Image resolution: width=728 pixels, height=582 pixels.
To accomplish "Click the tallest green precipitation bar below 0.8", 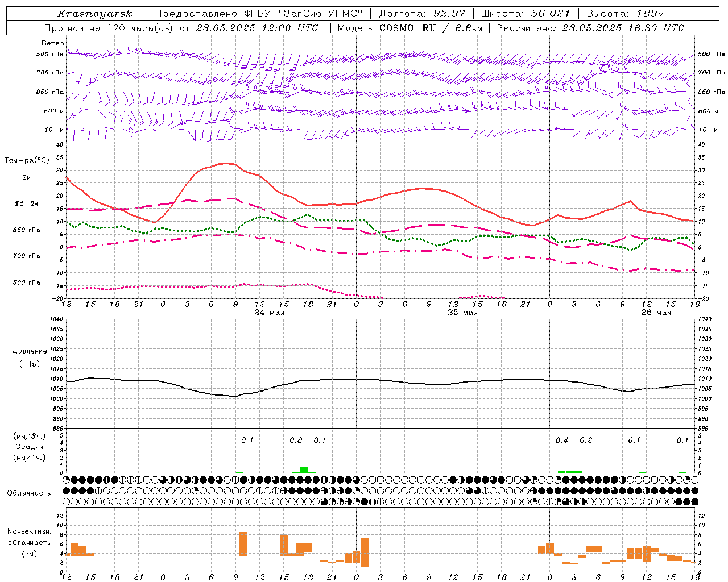I will (x=304, y=470).
